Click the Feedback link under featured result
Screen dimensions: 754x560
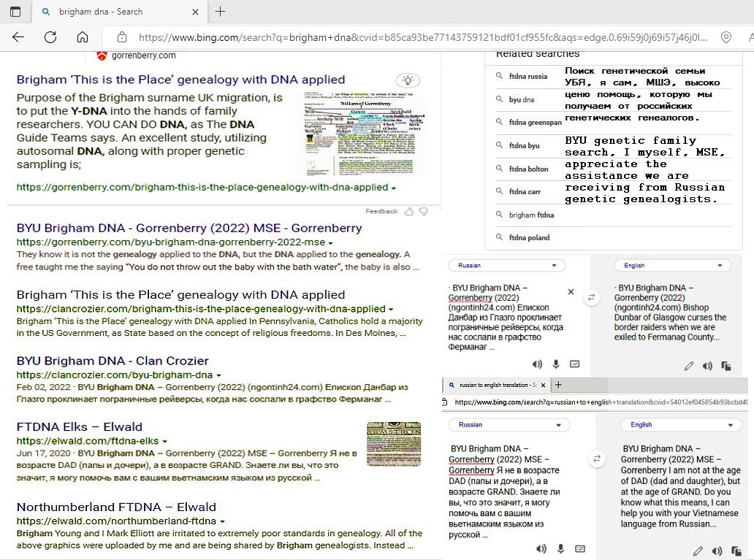click(x=381, y=212)
